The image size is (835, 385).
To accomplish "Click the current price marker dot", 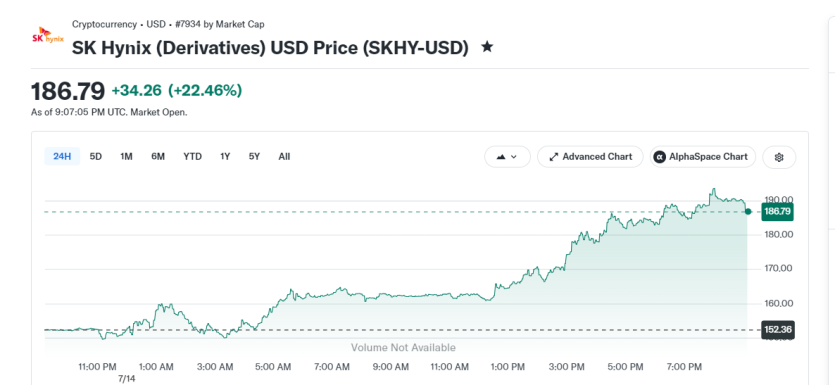I will click(748, 211).
